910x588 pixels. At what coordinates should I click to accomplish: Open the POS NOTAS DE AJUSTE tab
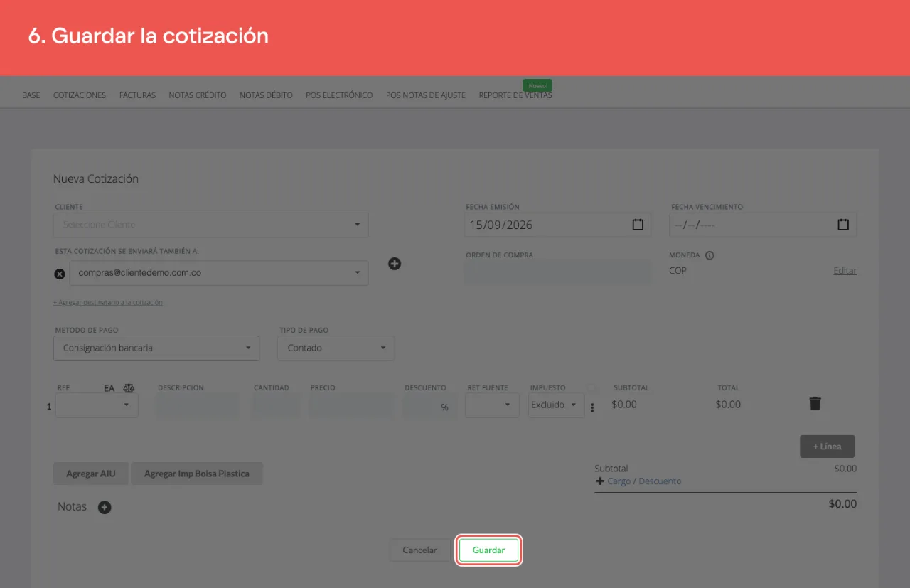pos(426,95)
